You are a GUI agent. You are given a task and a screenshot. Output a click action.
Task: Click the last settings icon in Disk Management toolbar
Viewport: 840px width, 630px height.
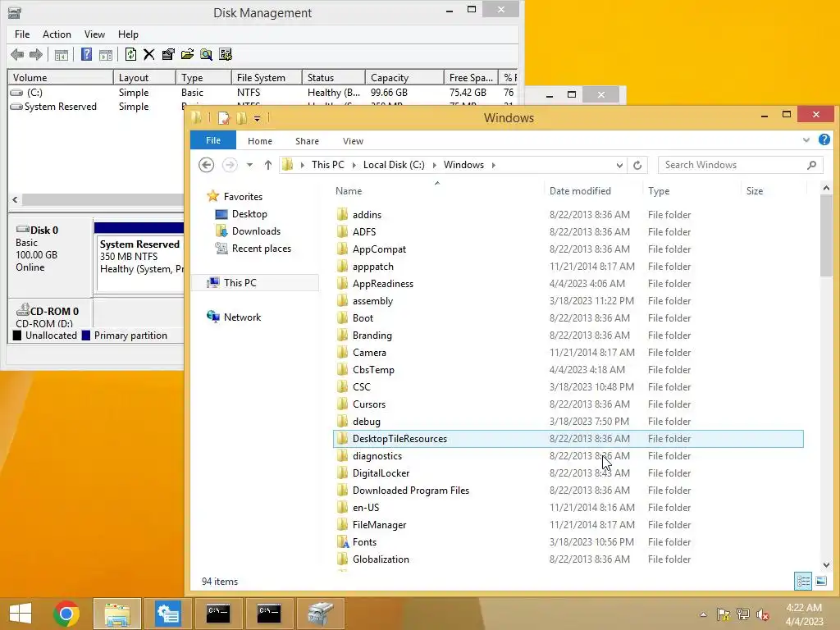point(226,54)
